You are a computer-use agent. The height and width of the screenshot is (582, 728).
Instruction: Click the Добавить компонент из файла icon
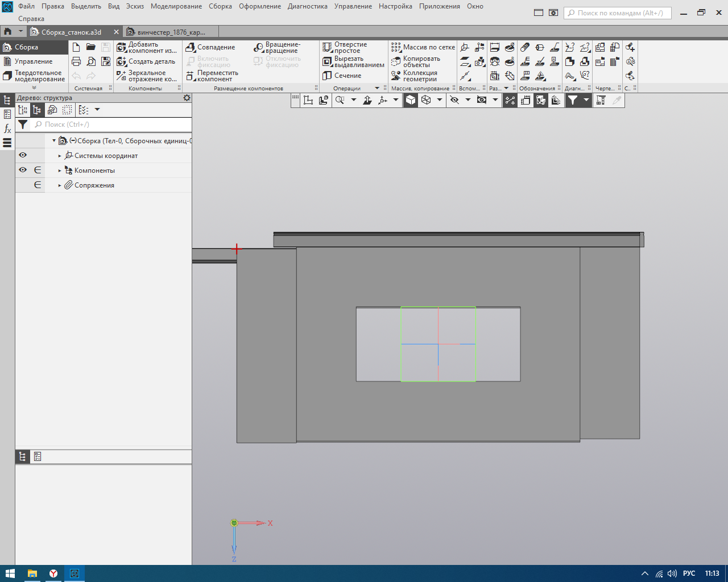pos(121,47)
